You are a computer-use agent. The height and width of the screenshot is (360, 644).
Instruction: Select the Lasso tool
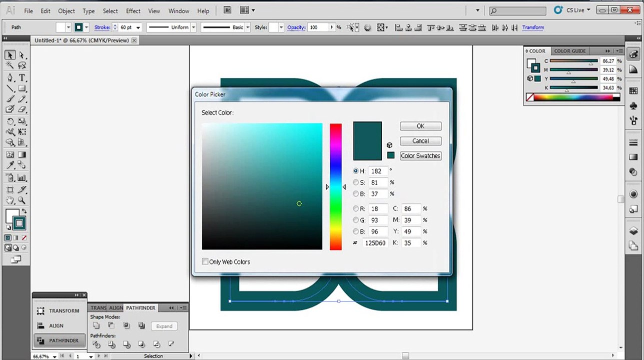22,65
